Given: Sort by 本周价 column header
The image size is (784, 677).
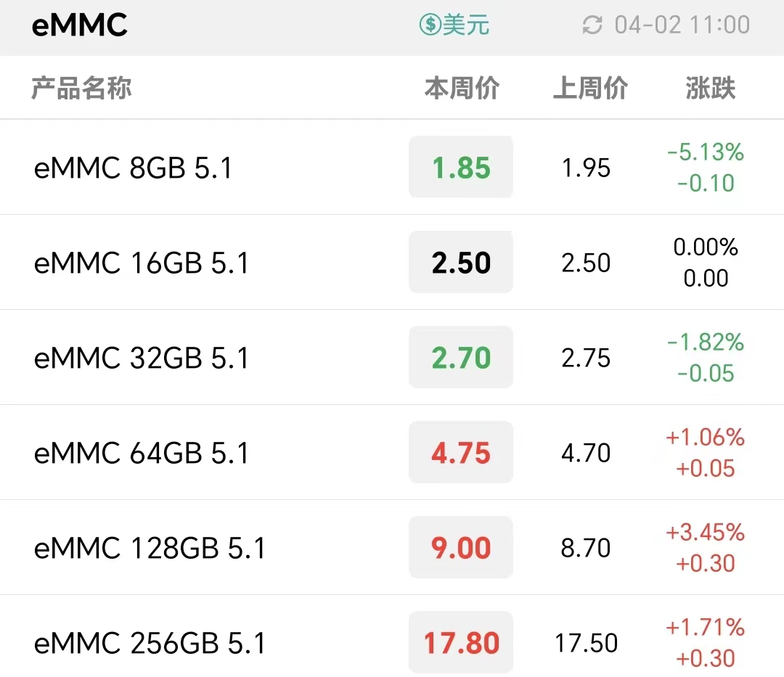Looking at the screenshot, I should 462,88.
